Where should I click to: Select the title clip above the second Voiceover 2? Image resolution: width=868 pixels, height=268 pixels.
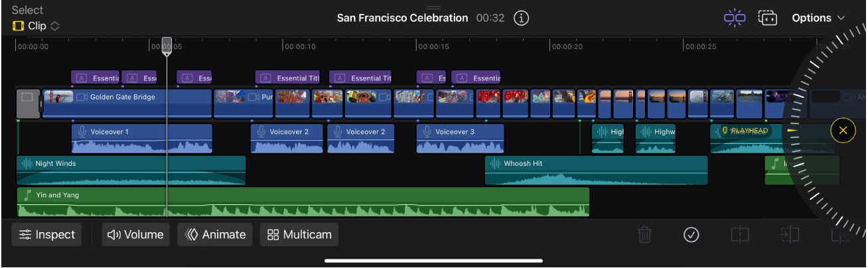(x=360, y=78)
